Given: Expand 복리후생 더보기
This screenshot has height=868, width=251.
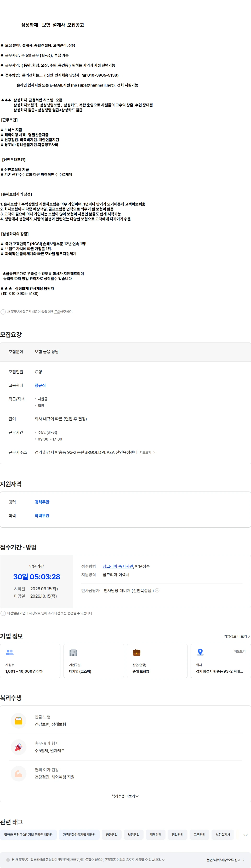Looking at the screenshot, I should point(125,796).
